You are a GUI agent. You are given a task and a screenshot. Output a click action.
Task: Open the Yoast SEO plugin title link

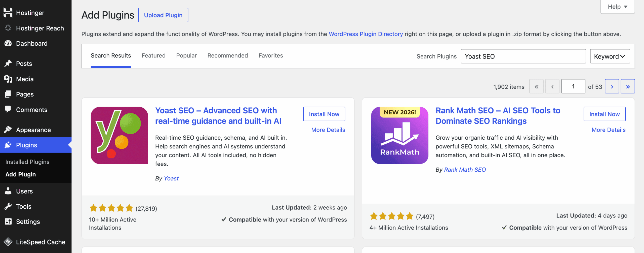coord(218,116)
